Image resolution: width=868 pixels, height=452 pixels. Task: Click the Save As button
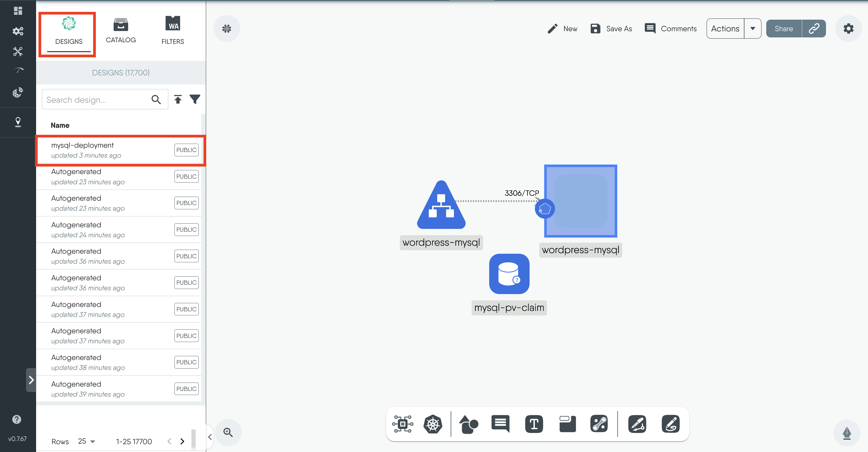tap(611, 29)
